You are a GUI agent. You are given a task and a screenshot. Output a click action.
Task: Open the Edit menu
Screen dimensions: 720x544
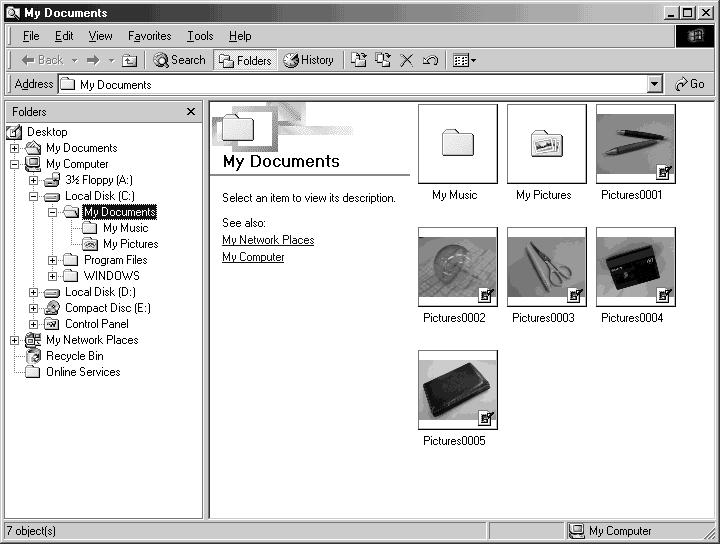coord(64,36)
